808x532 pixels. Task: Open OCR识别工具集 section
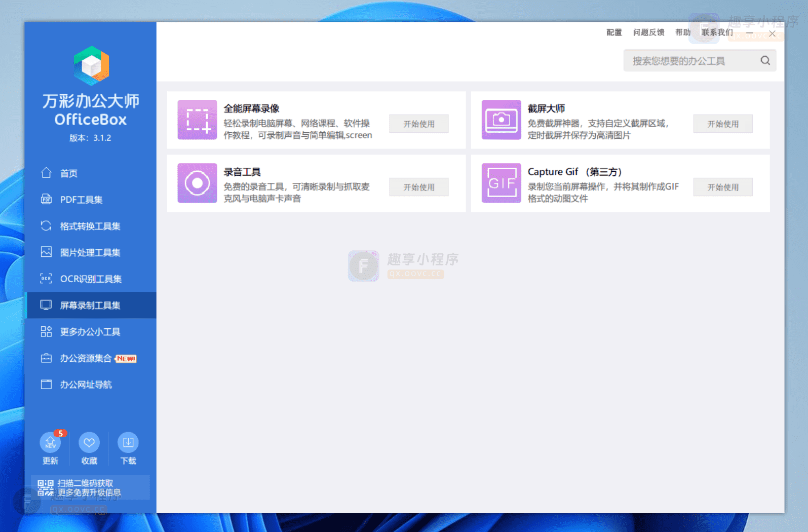click(x=92, y=279)
